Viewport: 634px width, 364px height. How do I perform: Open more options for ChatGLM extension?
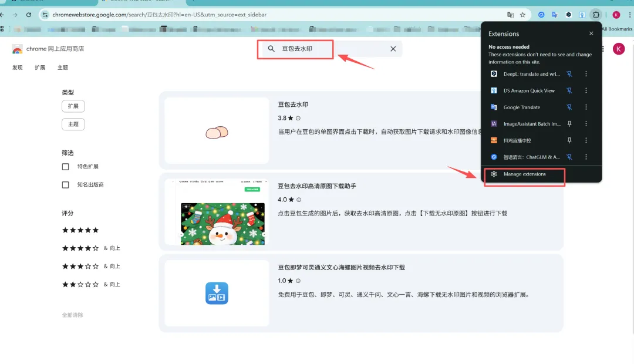pyautogui.click(x=586, y=157)
